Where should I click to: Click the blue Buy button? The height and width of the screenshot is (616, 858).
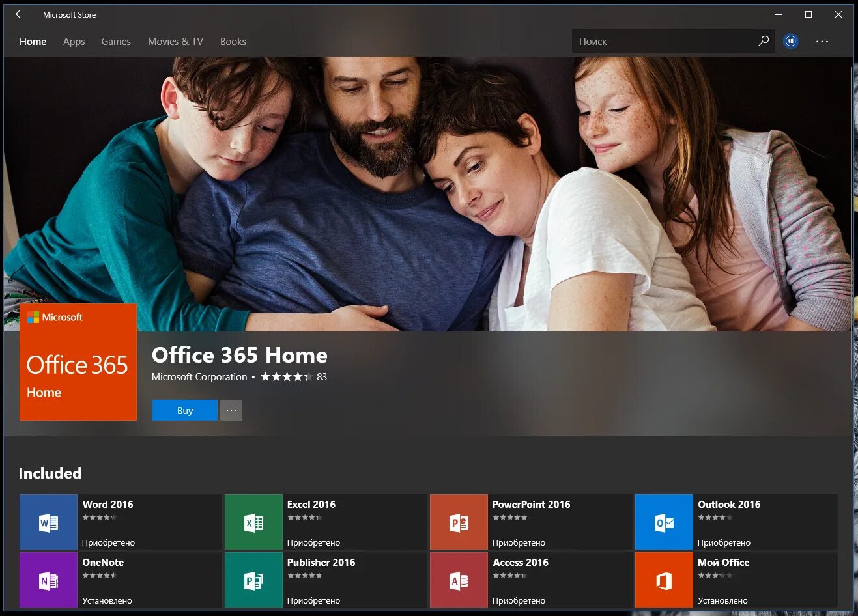point(185,410)
